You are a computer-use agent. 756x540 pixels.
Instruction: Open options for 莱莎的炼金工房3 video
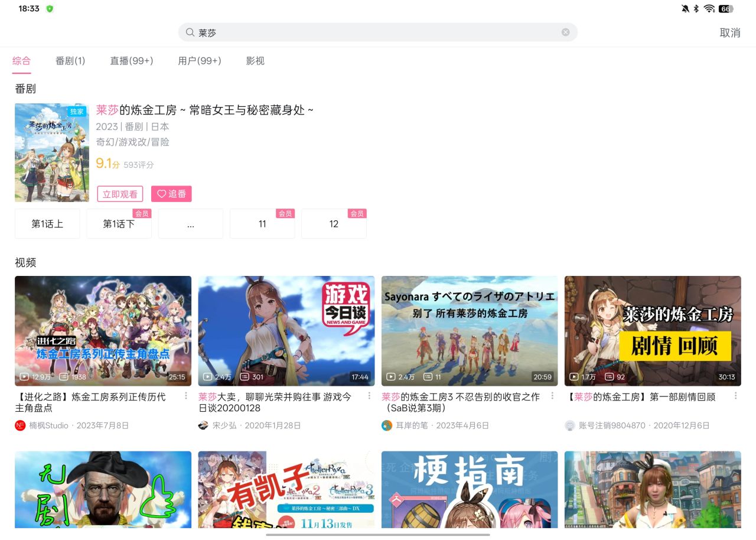click(552, 396)
